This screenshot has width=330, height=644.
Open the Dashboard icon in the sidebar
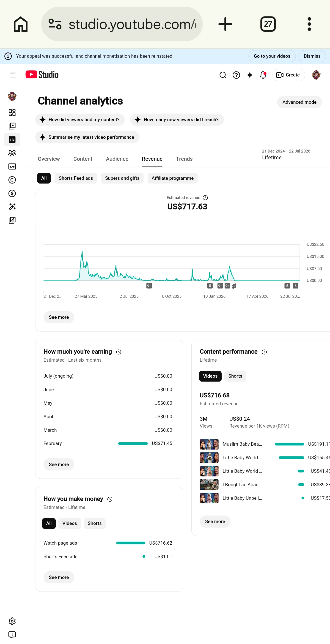tap(12, 112)
